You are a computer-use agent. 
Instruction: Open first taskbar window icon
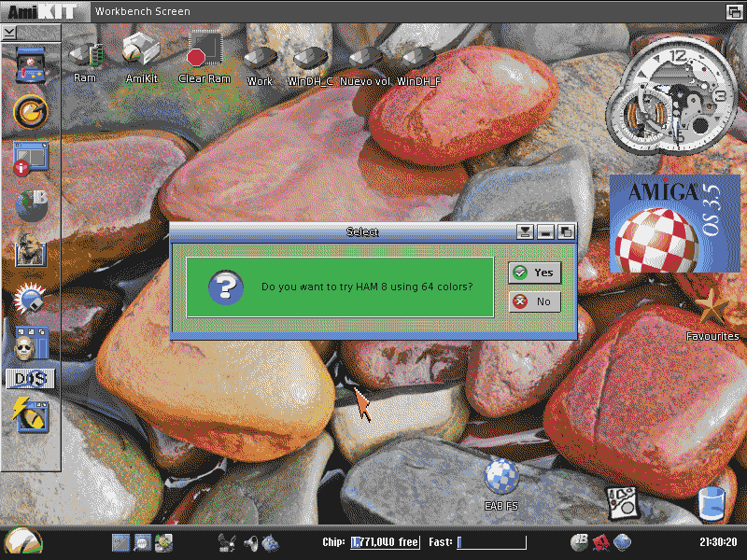[x=120, y=542]
